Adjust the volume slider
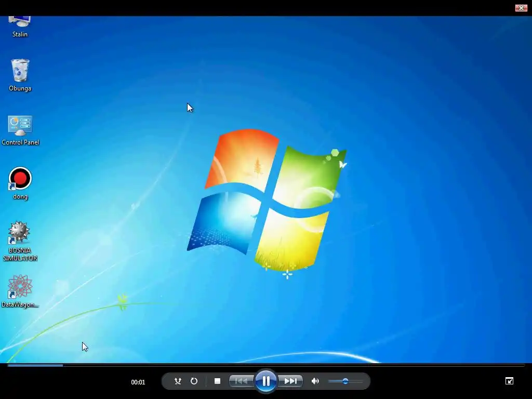532x399 pixels. (345, 381)
